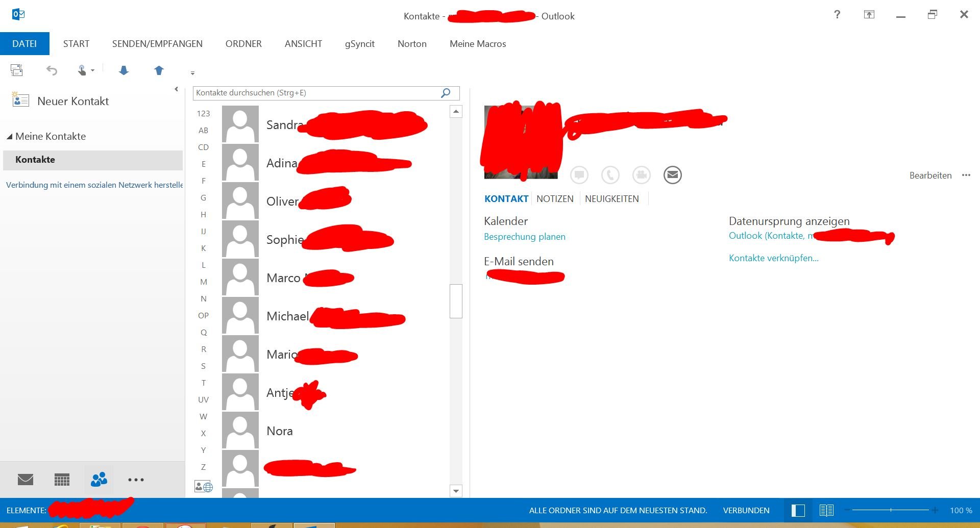The width and height of the screenshot is (980, 528).
Task: Jump to OP in the contact index
Action: [x=203, y=316]
